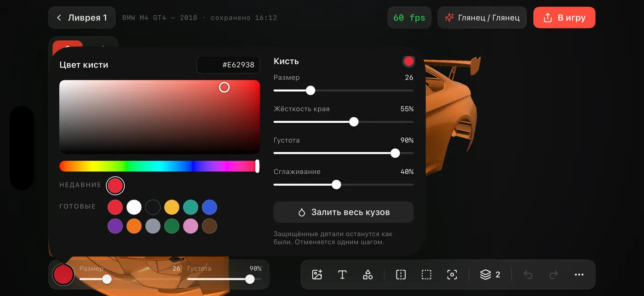This screenshot has height=296, width=644.
Task: Open the layers panel showing 2
Action: pos(490,275)
